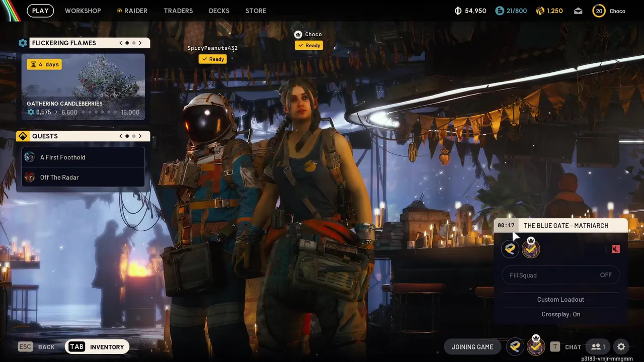This screenshot has width=644, height=362.
Task: Go to previous Flickering Flames page
Action: pos(121,43)
